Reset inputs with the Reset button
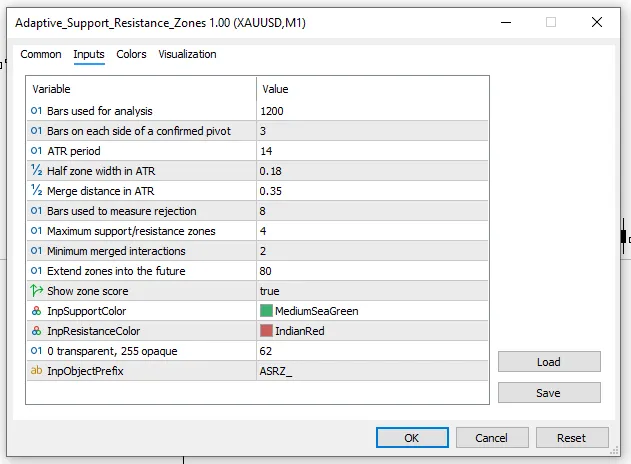 pyautogui.click(x=572, y=437)
